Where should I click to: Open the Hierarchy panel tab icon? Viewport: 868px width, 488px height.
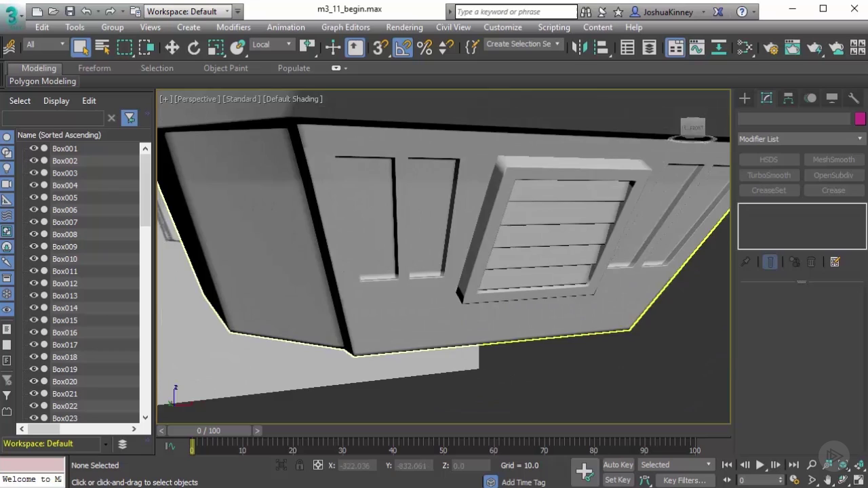788,98
